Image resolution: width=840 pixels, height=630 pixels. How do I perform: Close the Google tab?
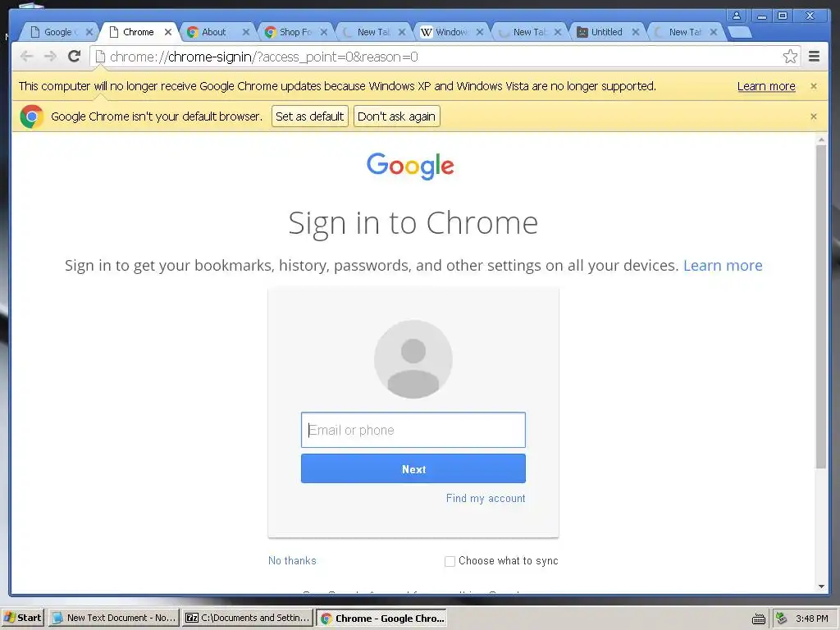tap(89, 32)
